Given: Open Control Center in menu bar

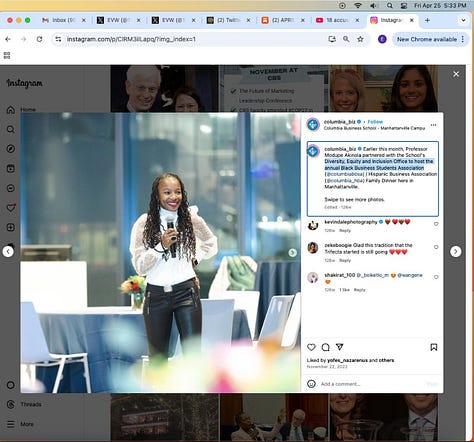Looking at the screenshot, I should tap(404, 6).
